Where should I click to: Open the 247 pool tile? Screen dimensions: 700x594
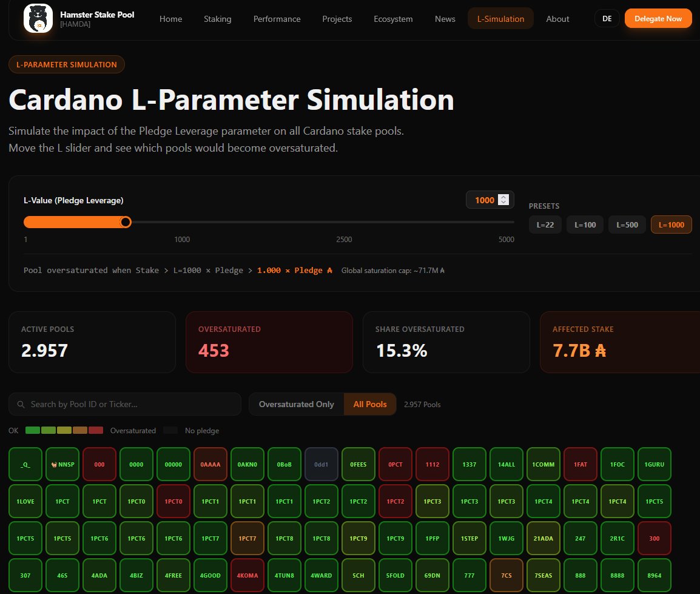581,538
